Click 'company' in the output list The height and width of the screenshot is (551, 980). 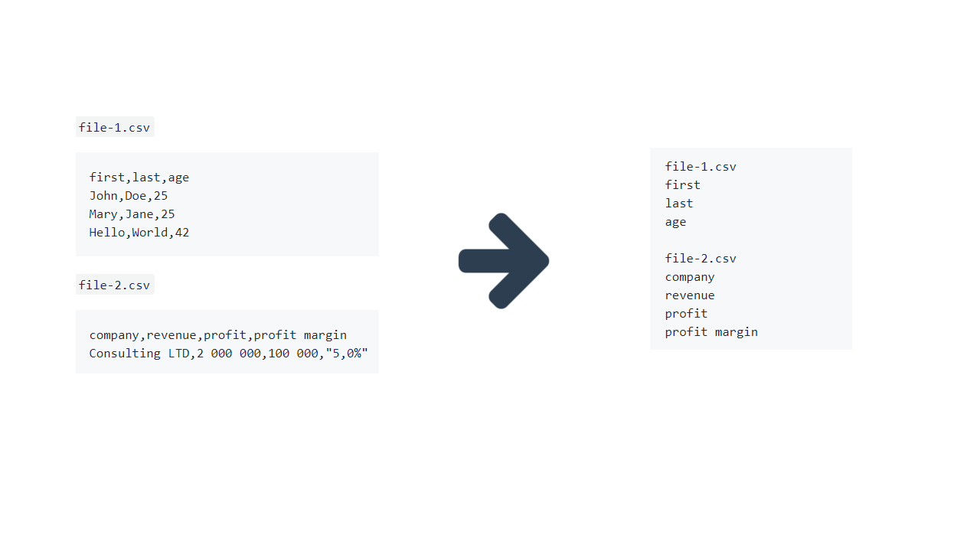point(690,277)
